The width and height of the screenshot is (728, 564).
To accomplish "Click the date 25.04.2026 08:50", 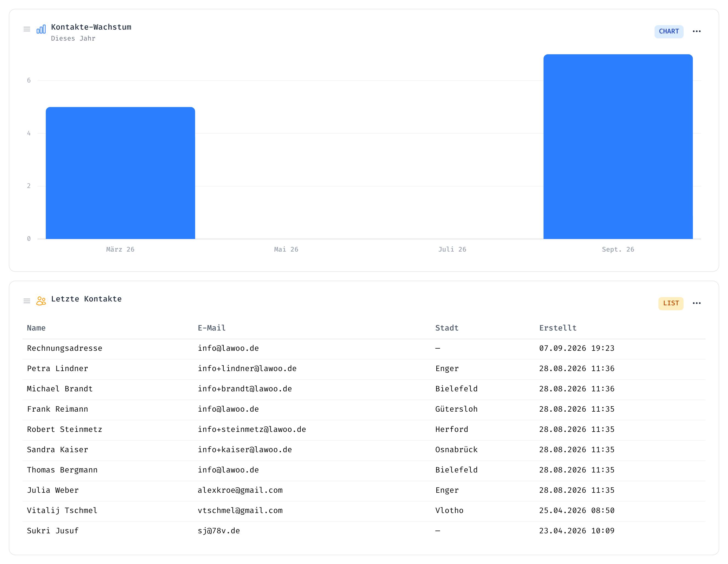I will tap(577, 511).
